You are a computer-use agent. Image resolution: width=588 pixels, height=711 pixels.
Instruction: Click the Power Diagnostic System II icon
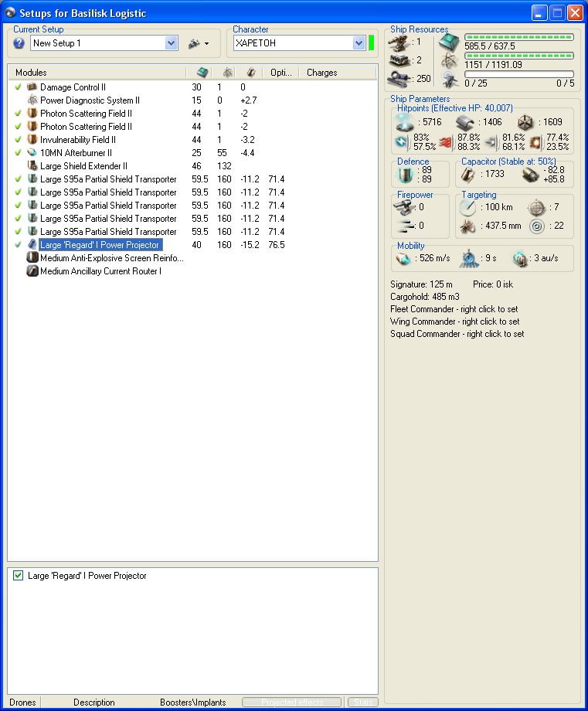click(32, 100)
